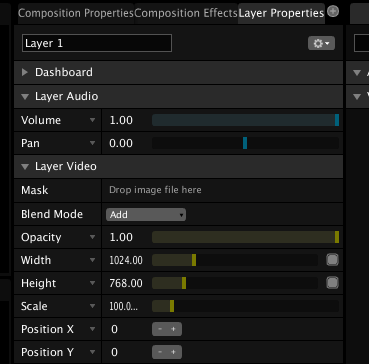Increase Position Y with plus button
369x364 pixels.
tap(174, 352)
